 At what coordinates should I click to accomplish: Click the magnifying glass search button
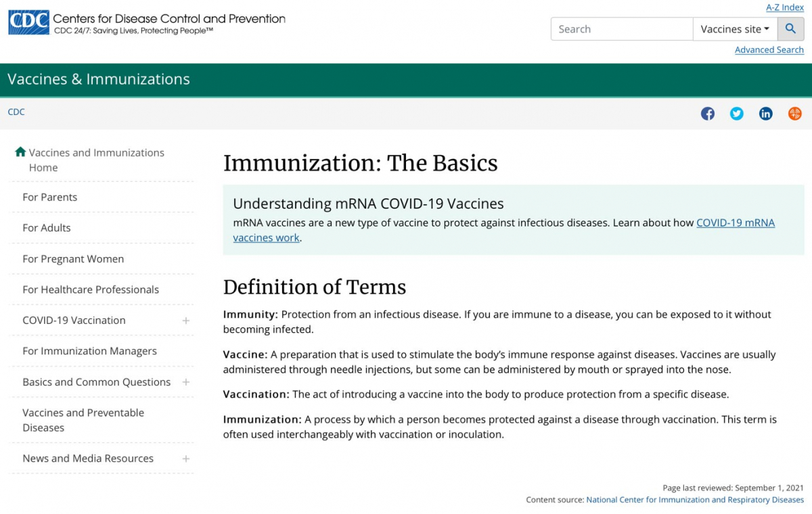pos(790,29)
